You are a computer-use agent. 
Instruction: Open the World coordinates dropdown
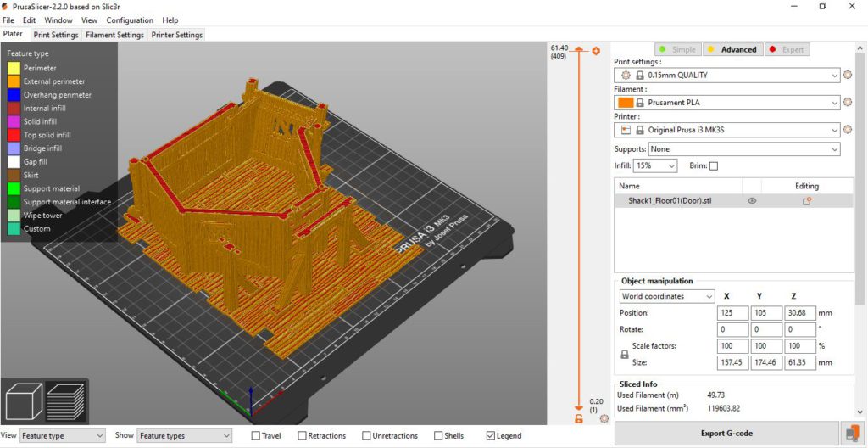pos(667,296)
